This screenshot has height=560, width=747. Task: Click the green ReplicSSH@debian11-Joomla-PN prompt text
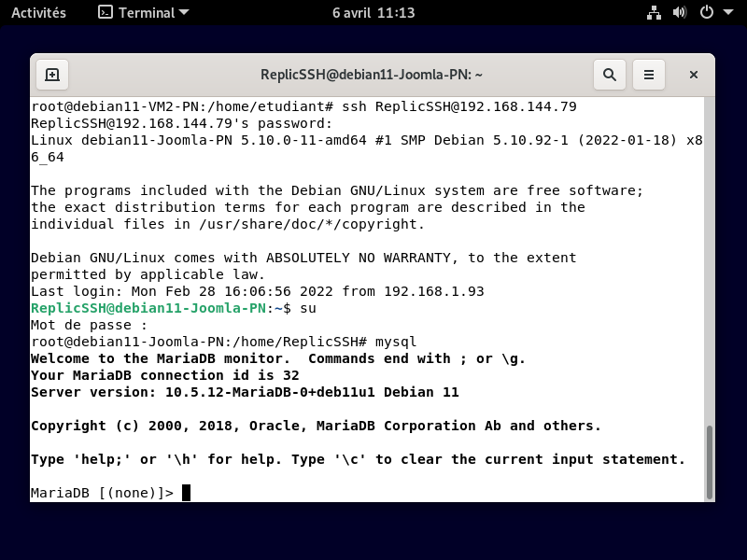148,308
